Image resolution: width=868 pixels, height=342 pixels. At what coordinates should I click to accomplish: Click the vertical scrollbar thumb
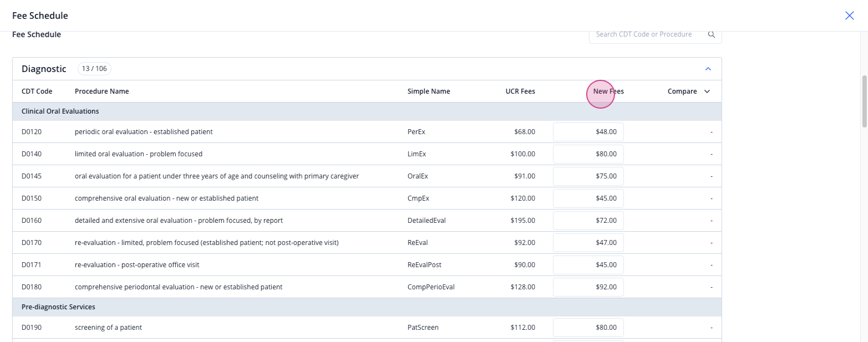[x=864, y=102]
